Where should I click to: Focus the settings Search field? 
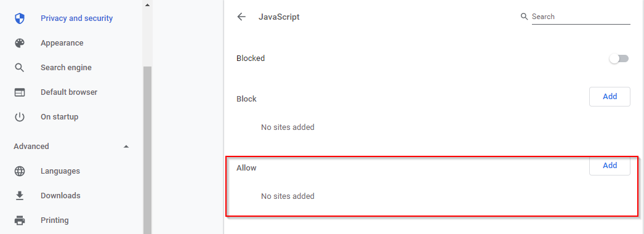click(581, 17)
